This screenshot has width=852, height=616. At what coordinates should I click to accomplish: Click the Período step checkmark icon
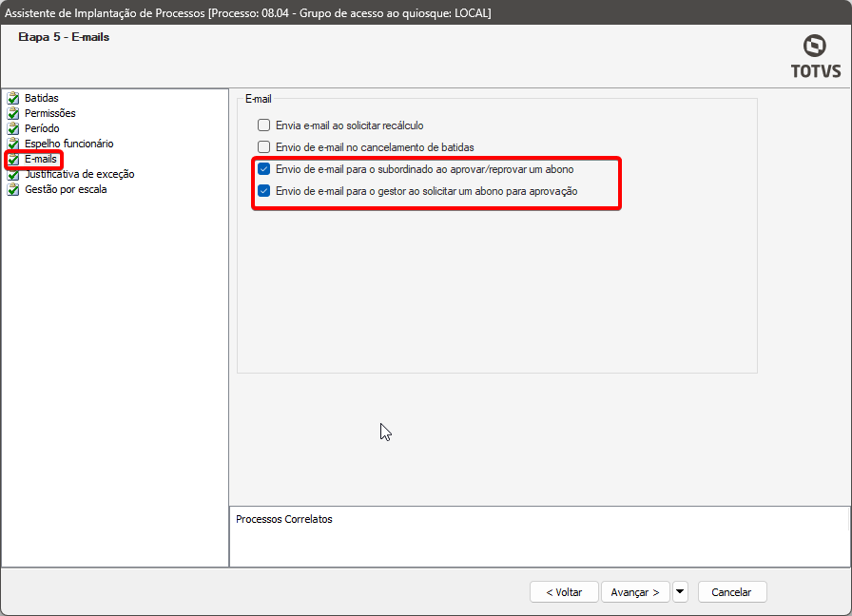point(13,128)
